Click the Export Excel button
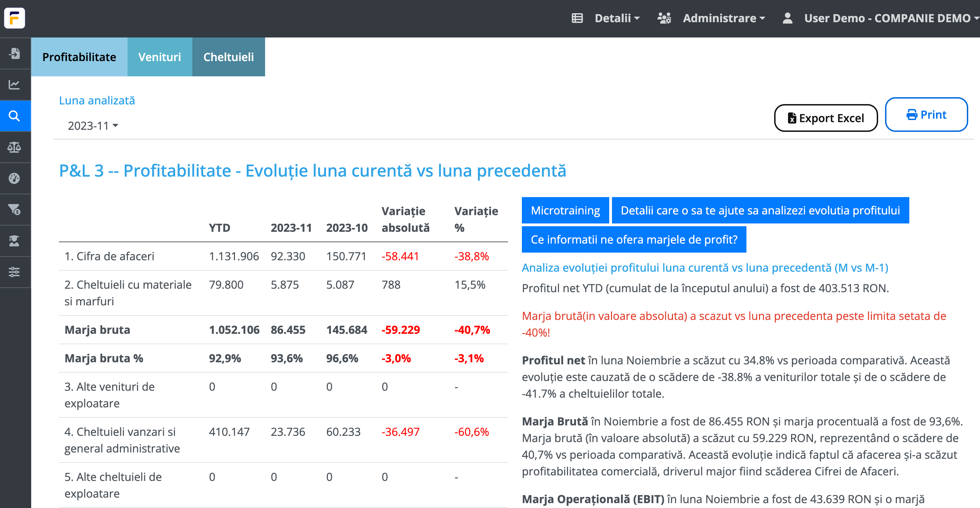This screenshot has width=980, height=508. 825,118
